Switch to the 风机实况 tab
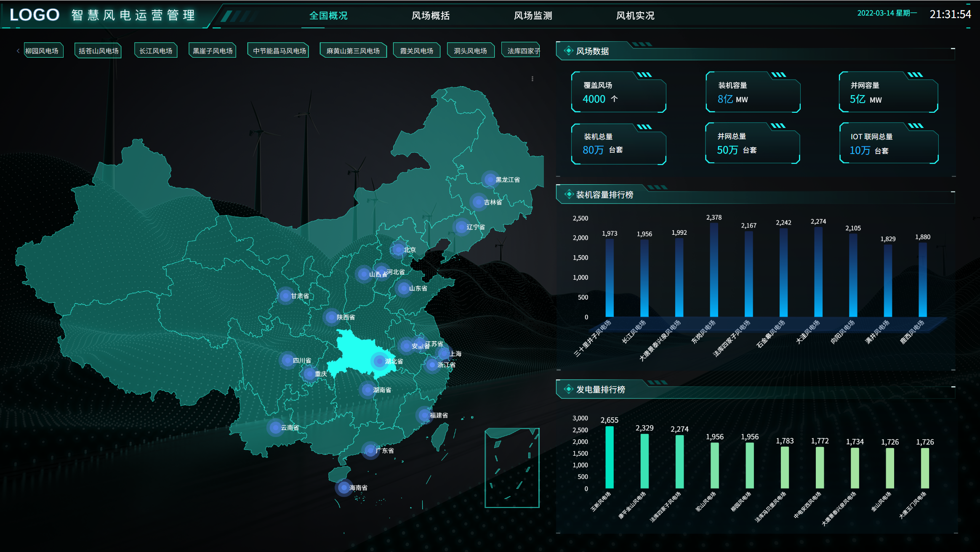 (x=635, y=16)
